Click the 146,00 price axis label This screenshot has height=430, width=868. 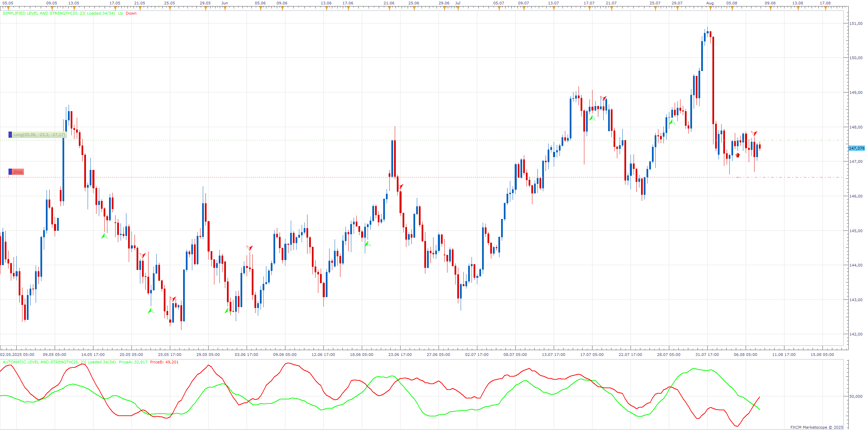[856, 196]
